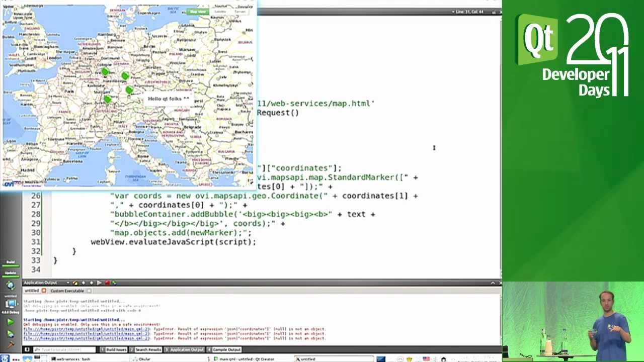Close the 'untitled' output tab
This screenshot has width=644, height=362.
tap(44, 291)
